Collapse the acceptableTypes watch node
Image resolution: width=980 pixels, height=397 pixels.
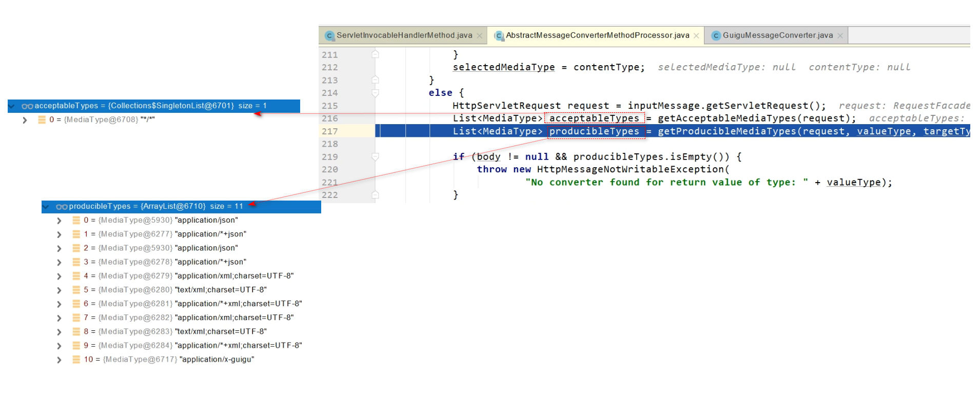11,106
